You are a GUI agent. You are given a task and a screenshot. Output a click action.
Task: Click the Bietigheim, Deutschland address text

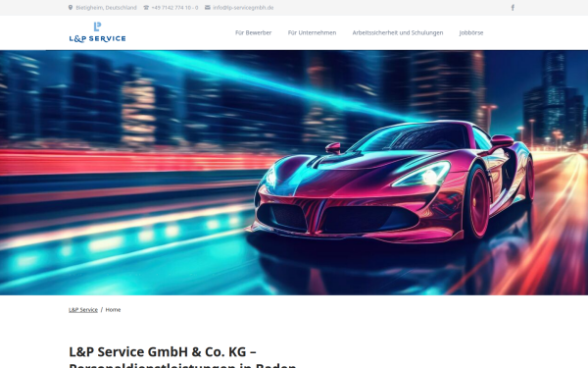(106, 8)
